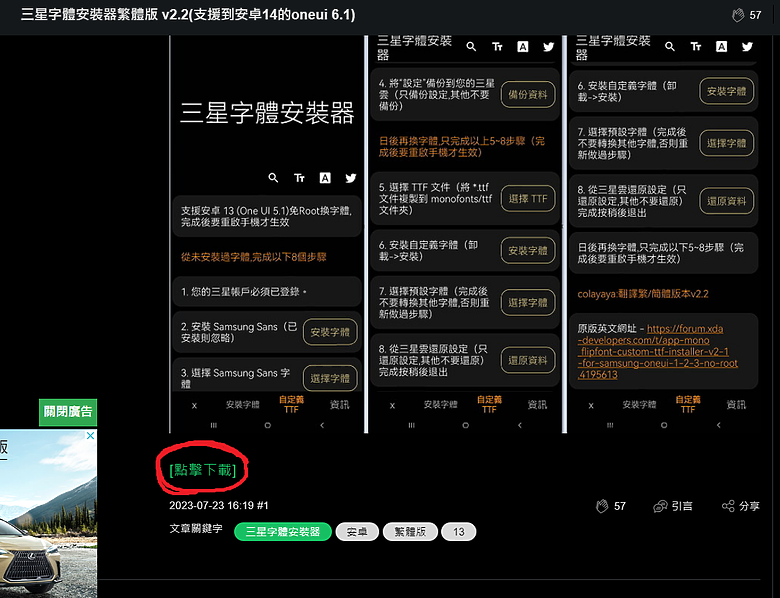Select 安裝字體 tab in left phone screenshot
780x598 pixels.
pos(243,405)
